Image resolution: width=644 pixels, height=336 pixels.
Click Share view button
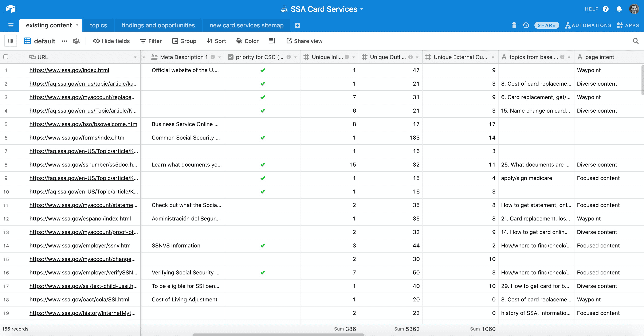[304, 41]
